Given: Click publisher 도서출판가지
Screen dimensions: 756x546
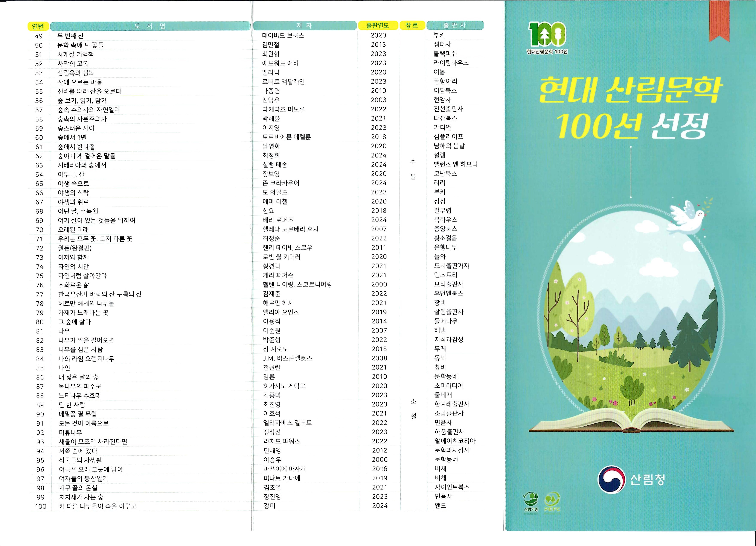Looking at the screenshot, I should [452, 266].
